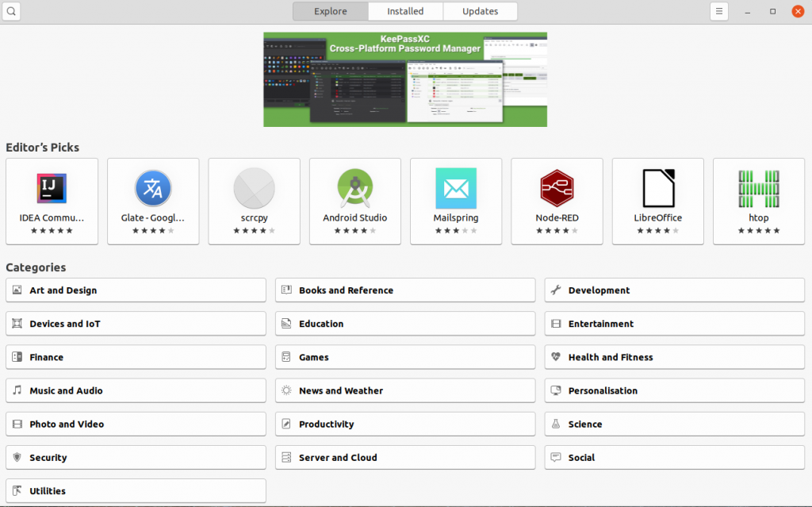Image resolution: width=812 pixels, height=507 pixels.
Task: Browse the Health and Fitness category
Action: click(x=674, y=357)
